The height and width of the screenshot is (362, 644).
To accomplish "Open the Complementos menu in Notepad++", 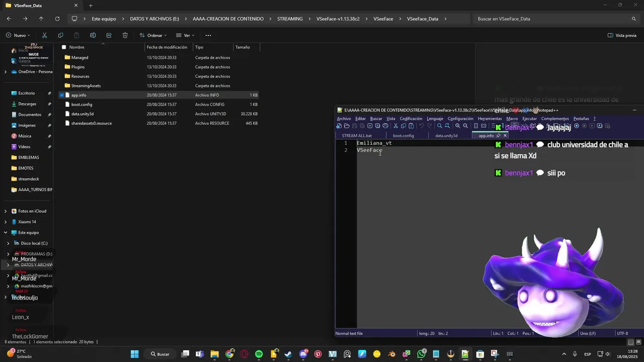I will [x=555, y=119].
